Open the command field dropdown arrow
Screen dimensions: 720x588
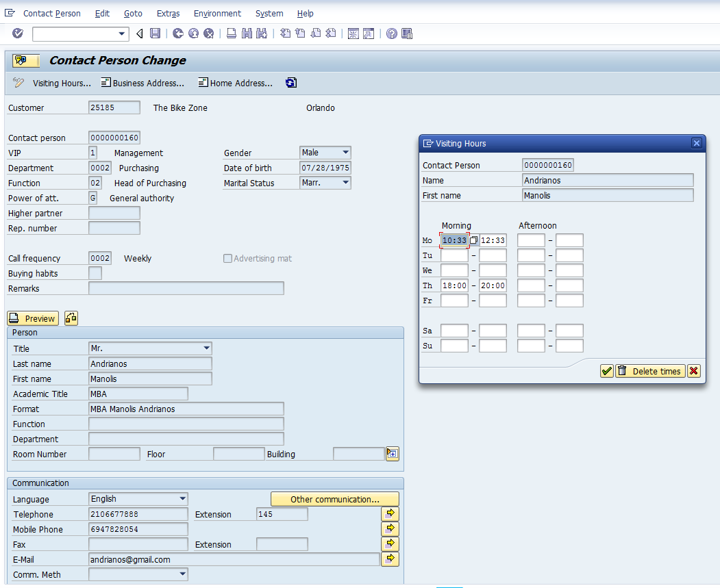[121, 34]
